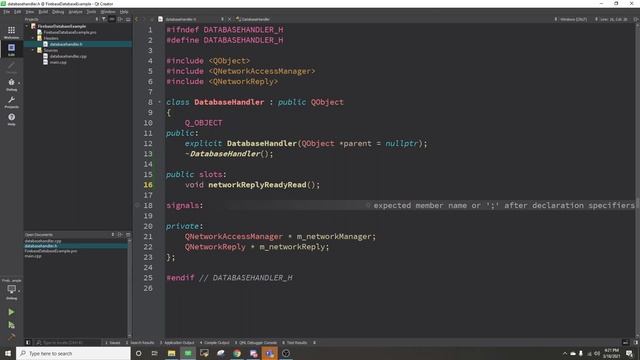Open the Windows Start menu
The height and width of the screenshot is (360, 640).
point(8,353)
